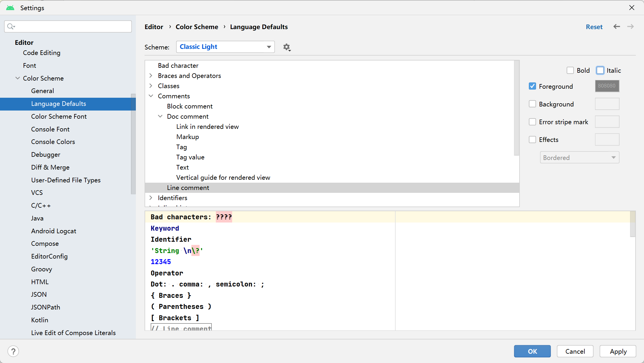Click the OK button
Image resolution: width=644 pixels, height=363 pixels.
(x=532, y=351)
